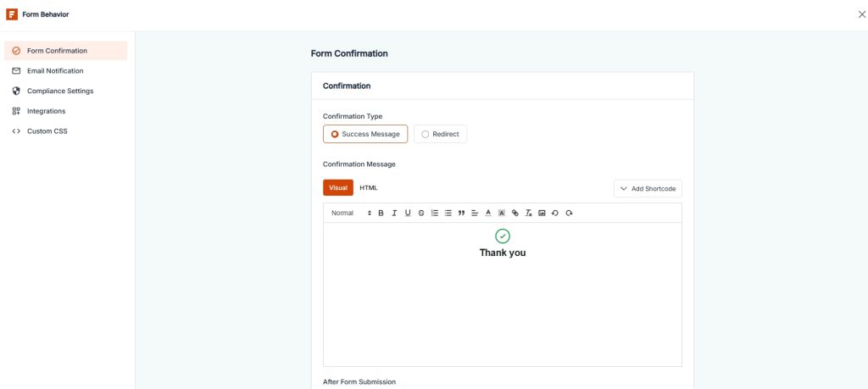Click the Form Behavior title text
Screen dimensions: 868x389
(x=46, y=14)
